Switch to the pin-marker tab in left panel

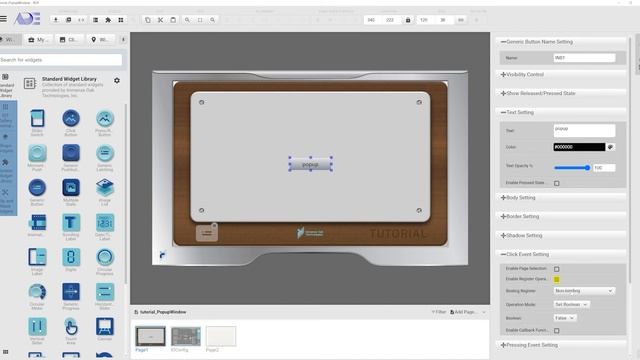pos(100,40)
